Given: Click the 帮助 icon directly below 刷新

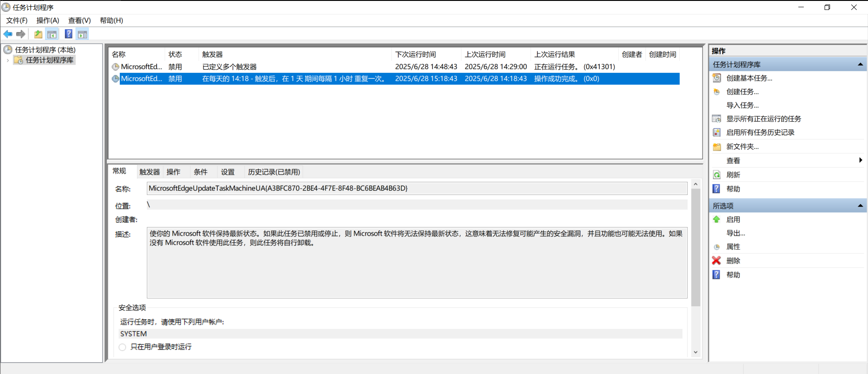Looking at the screenshot, I should click(716, 189).
